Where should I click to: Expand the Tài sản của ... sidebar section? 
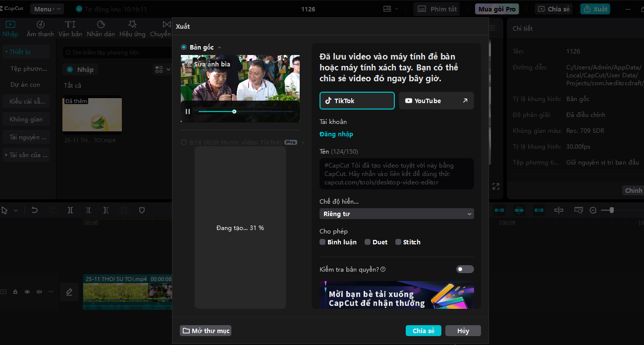point(26,155)
